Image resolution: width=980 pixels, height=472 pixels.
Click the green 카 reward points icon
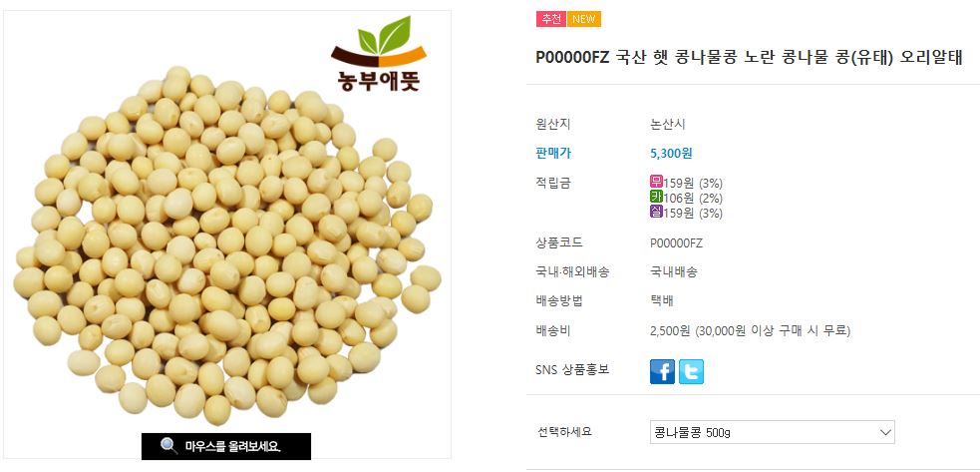[656, 198]
